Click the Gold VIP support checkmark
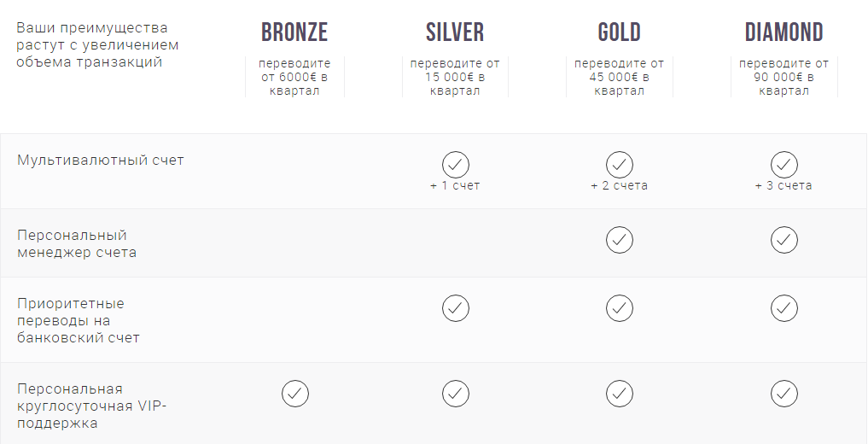 (620, 394)
